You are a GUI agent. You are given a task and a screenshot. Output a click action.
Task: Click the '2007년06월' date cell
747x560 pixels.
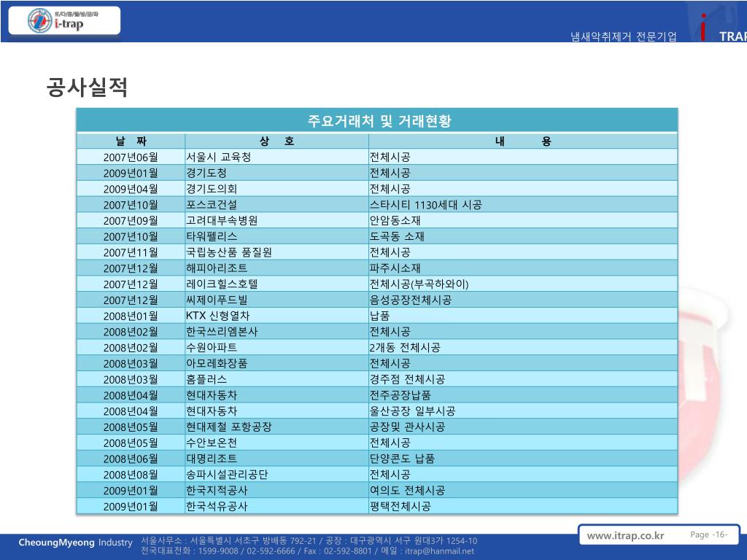tap(131, 157)
